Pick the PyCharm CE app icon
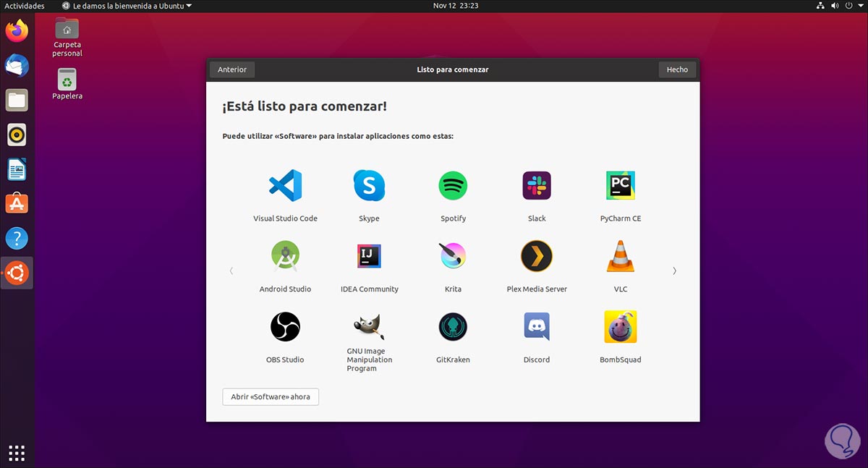The width and height of the screenshot is (868, 468). 621,186
